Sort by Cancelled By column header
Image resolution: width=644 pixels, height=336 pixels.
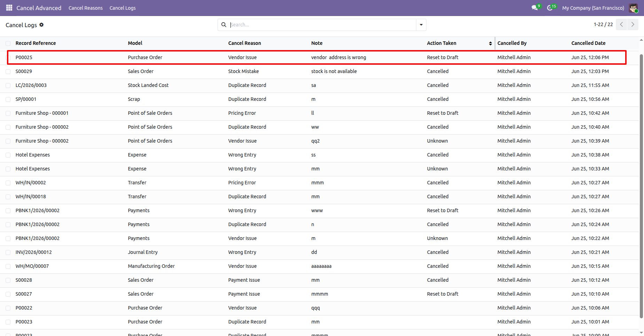512,43
